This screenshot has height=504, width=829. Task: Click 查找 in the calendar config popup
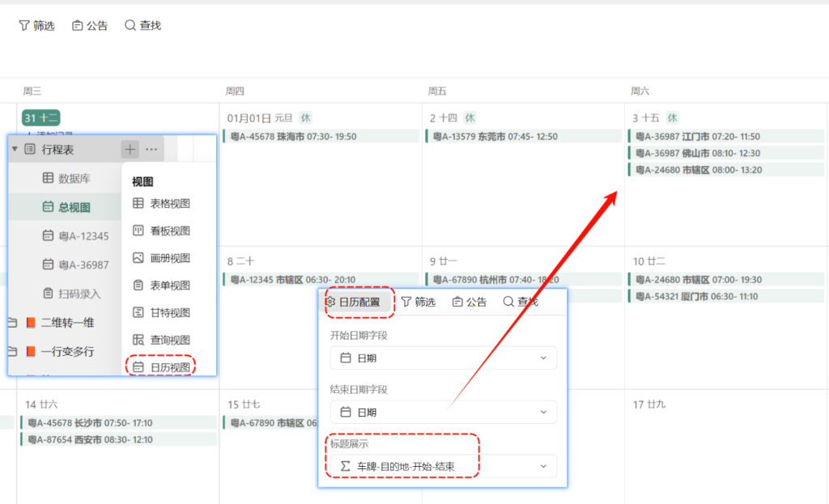(521, 302)
